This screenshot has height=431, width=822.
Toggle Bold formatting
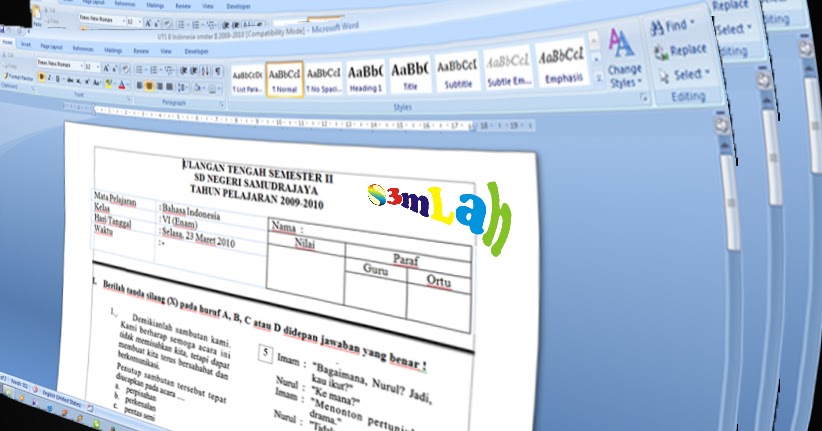coord(41,77)
